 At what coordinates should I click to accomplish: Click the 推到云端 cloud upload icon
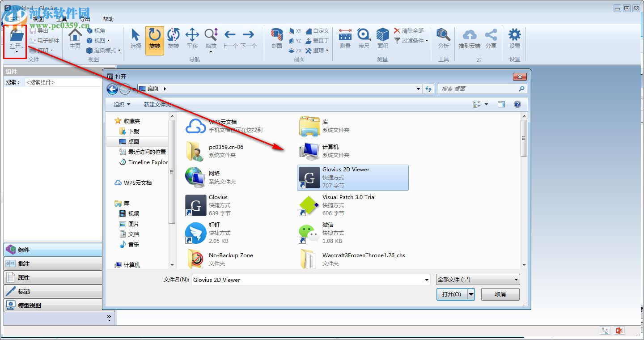(470, 38)
